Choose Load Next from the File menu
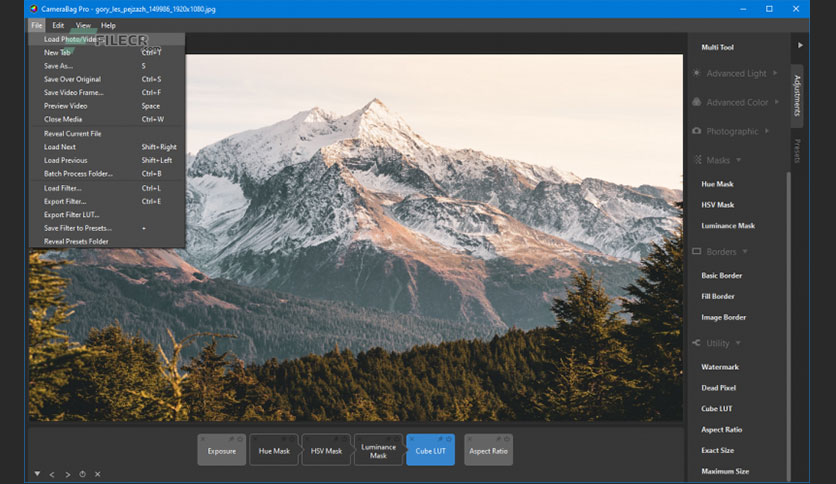The width and height of the screenshot is (836, 484). (107, 147)
